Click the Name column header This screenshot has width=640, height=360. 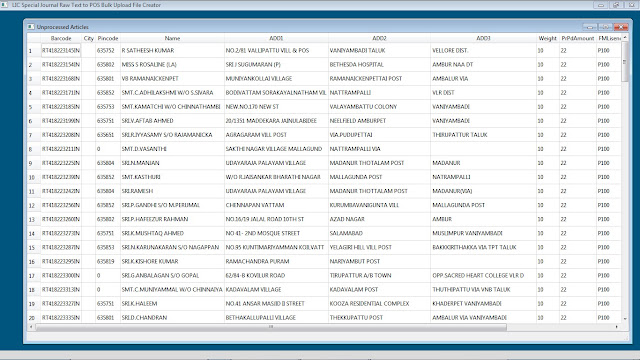(172, 38)
